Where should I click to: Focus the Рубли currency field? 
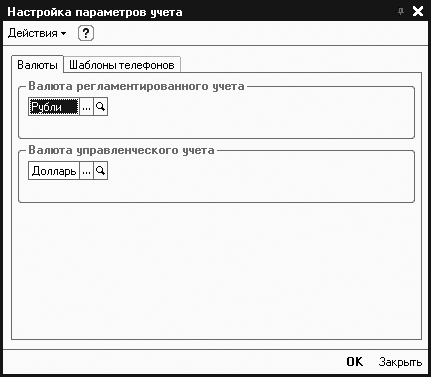pos(54,107)
